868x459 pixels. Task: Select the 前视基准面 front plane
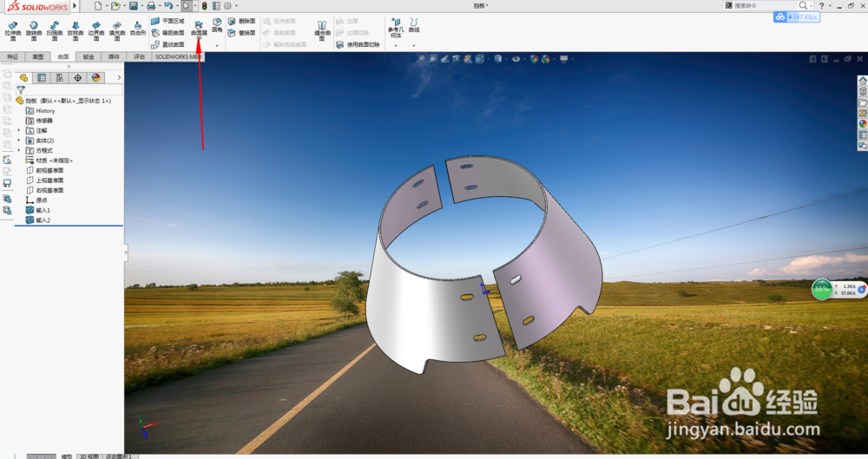(45, 171)
